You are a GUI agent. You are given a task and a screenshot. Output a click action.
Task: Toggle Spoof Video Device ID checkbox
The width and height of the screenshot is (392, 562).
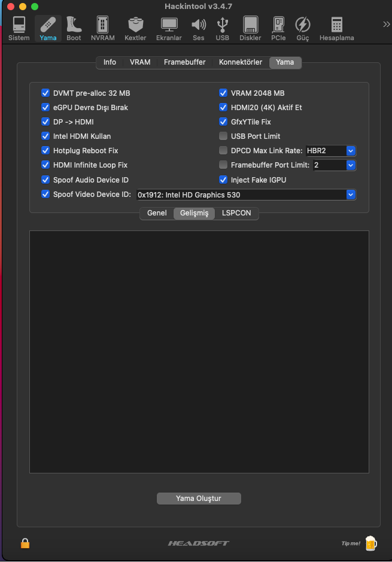click(45, 195)
